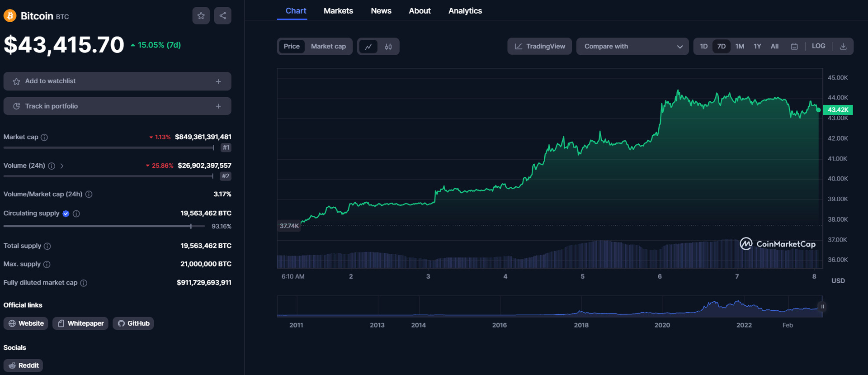Click the Volume/Market cap info icon
This screenshot has width=868, height=375.
(x=89, y=194)
